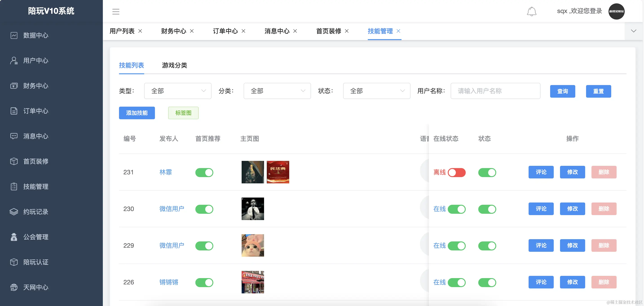Click the 添加技能 button

[137, 113]
